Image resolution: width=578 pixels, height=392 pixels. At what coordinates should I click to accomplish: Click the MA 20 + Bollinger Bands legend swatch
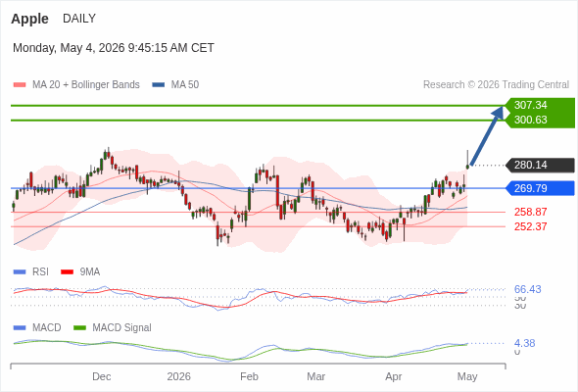(x=20, y=85)
